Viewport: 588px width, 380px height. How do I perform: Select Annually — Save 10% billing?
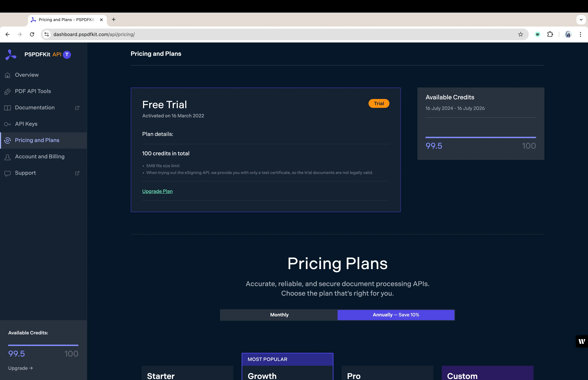click(396, 315)
